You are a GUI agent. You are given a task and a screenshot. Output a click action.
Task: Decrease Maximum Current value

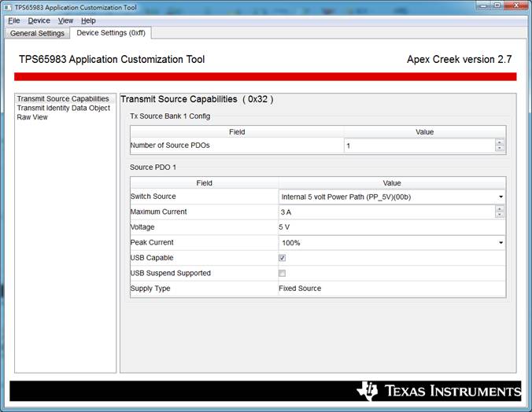pyautogui.click(x=500, y=215)
